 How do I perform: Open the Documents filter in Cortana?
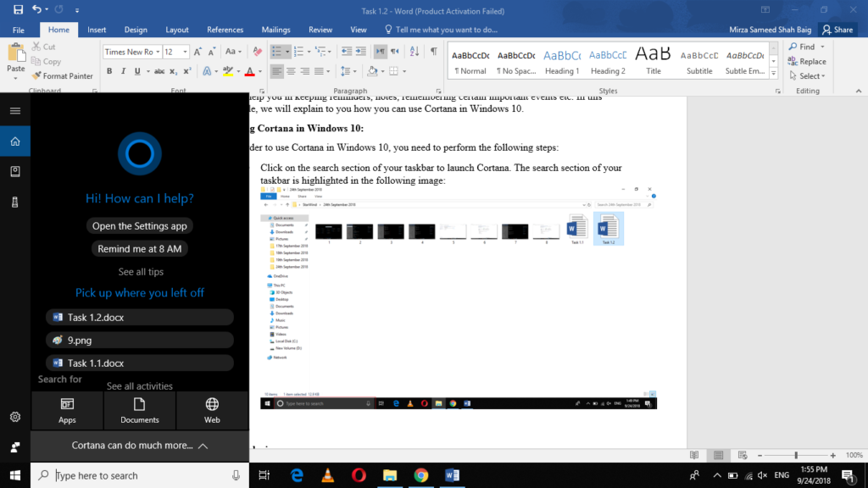tap(139, 411)
